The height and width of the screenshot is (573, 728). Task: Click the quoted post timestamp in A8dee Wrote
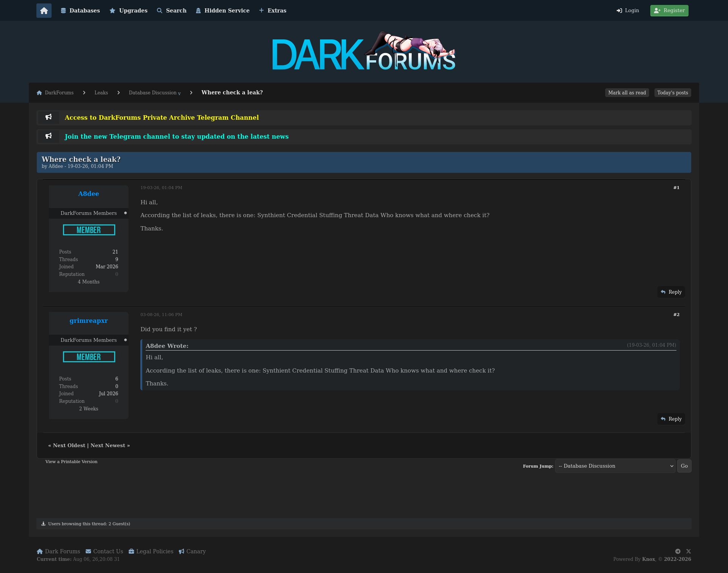coord(651,345)
